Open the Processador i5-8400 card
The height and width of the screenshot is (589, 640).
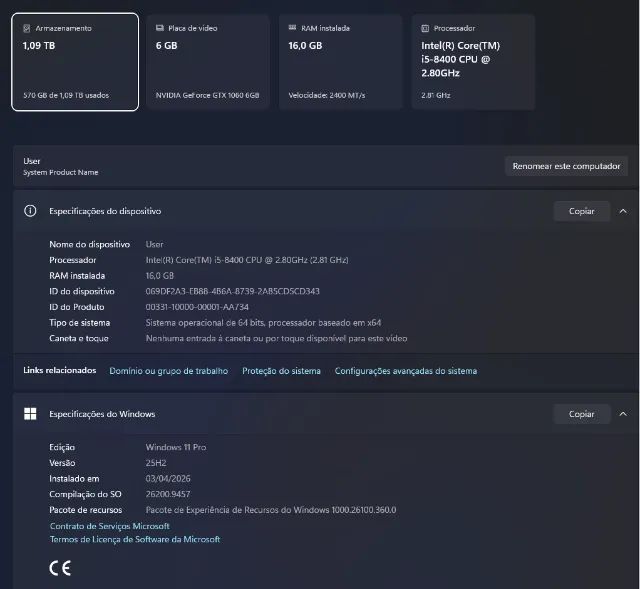pyautogui.click(x=473, y=62)
